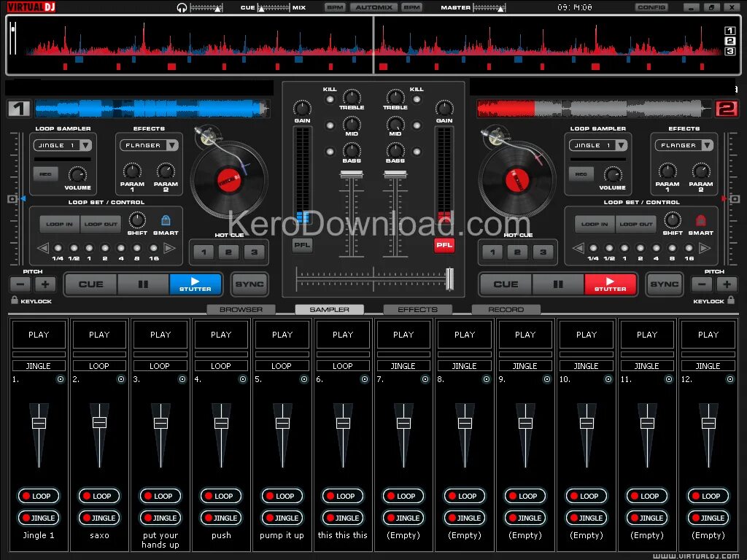Image resolution: width=747 pixels, height=560 pixels.
Task: Click left channel volume fader
Action: pos(352,175)
